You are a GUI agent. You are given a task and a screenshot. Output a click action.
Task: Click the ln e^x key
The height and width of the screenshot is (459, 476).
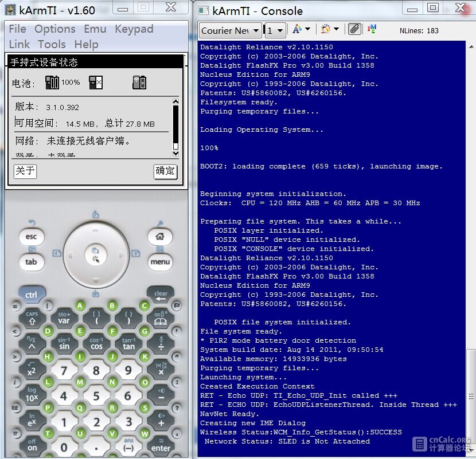click(x=32, y=421)
